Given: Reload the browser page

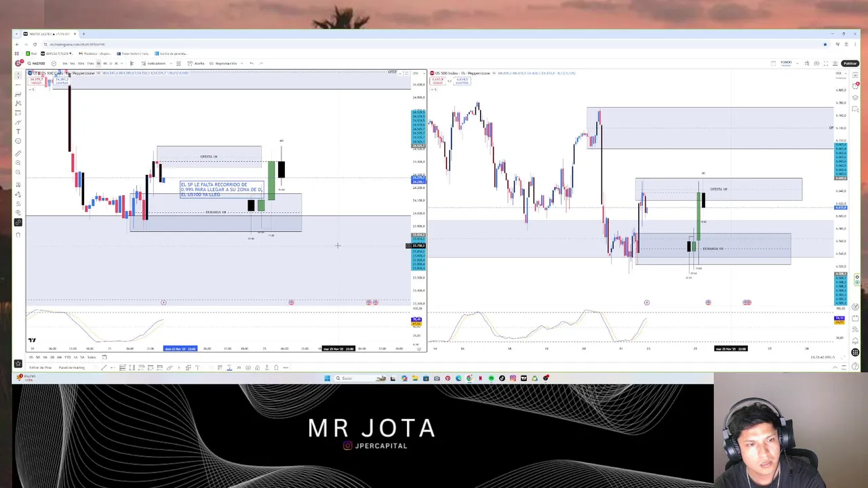Looking at the screenshot, I should tap(35, 45).
